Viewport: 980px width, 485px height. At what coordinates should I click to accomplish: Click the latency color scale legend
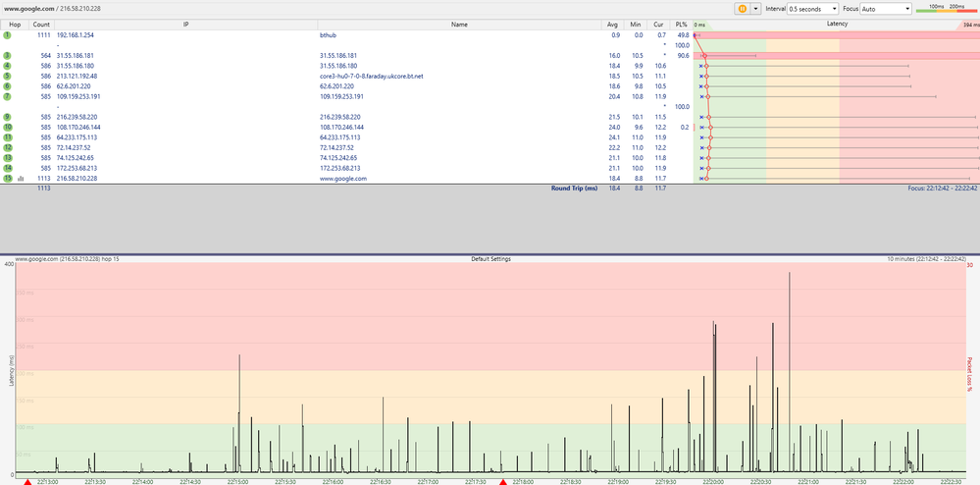click(947, 8)
